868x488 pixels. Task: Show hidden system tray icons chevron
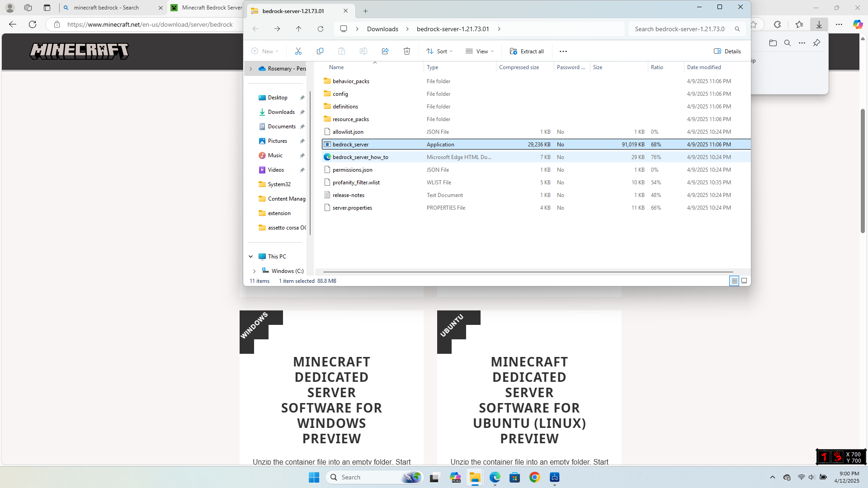[773, 478]
